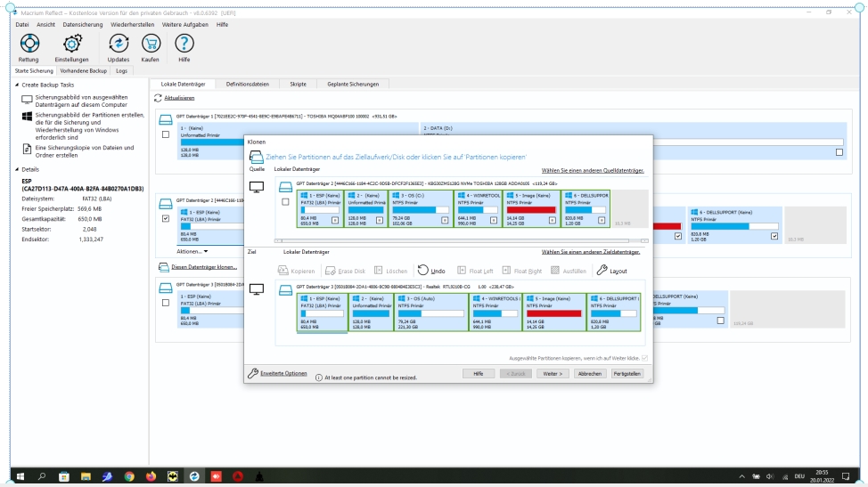Open Einstellungen gear settings
Image resolution: width=868 pixels, height=487 pixels.
coord(72,44)
